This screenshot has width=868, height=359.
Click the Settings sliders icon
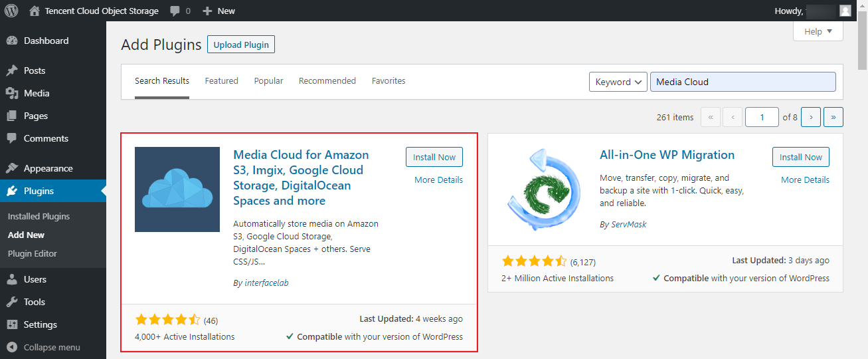point(12,324)
